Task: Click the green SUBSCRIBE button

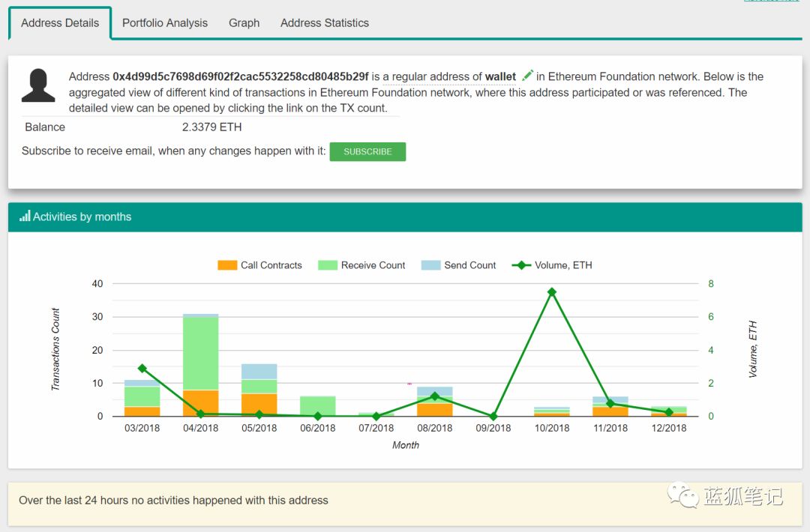Action: 367,151
